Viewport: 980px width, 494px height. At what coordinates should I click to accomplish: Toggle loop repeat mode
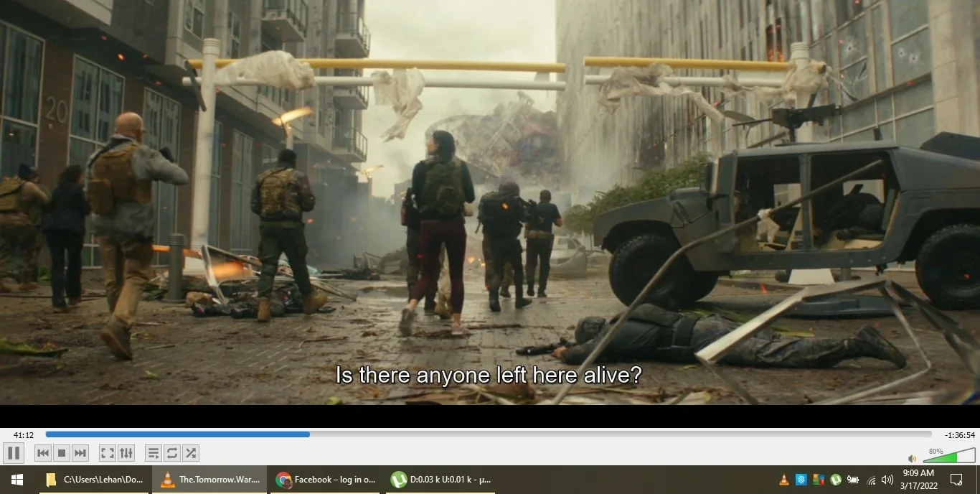click(x=171, y=453)
